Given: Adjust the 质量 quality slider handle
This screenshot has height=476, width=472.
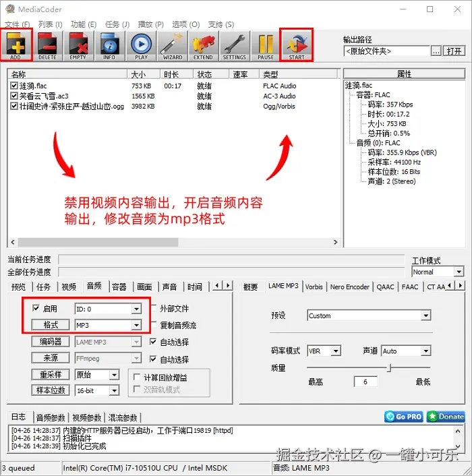Looking at the screenshot, I should click(x=390, y=368).
